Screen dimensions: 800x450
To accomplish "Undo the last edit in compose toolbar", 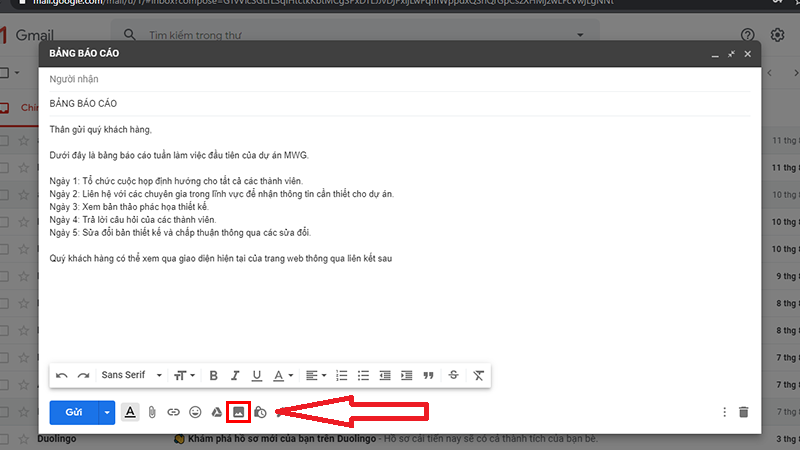I will point(62,376).
